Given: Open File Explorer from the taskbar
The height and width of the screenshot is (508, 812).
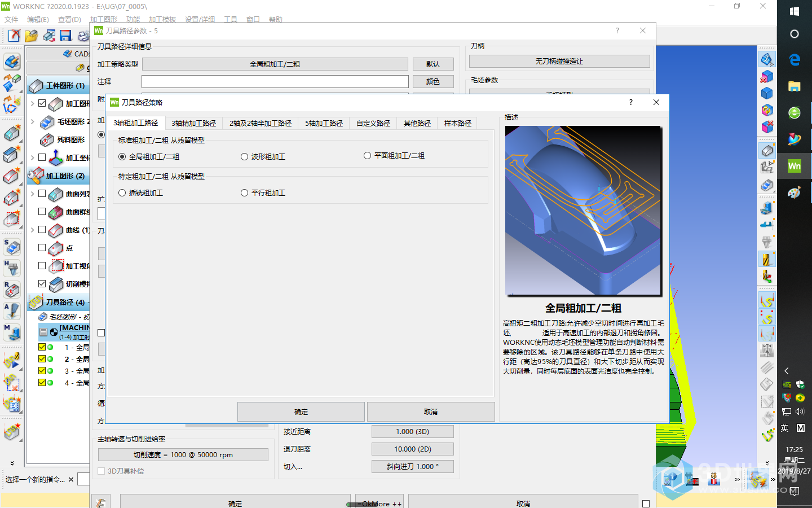Looking at the screenshot, I should (x=794, y=86).
